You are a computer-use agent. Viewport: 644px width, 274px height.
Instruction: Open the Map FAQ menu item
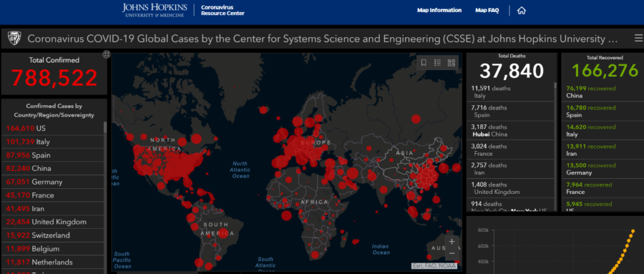[x=487, y=10]
